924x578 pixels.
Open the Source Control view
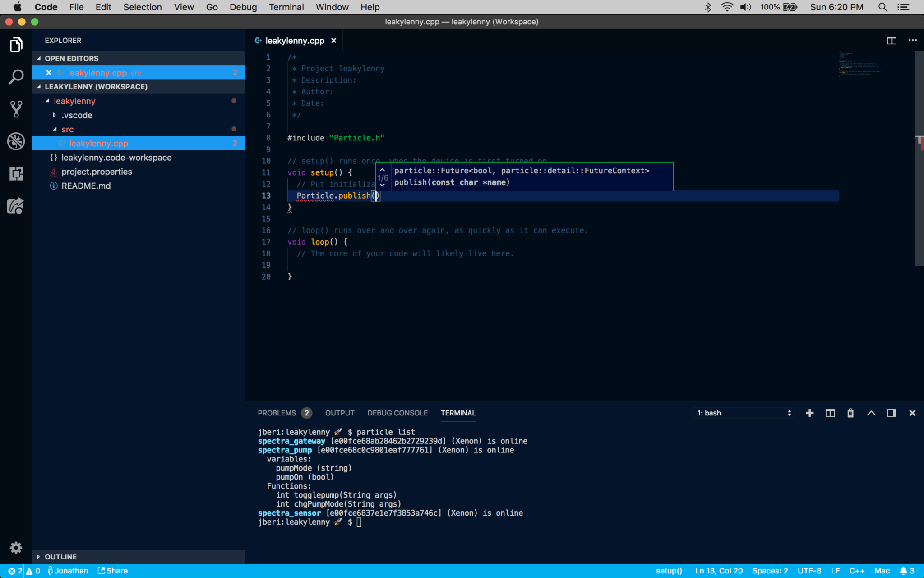click(16, 109)
